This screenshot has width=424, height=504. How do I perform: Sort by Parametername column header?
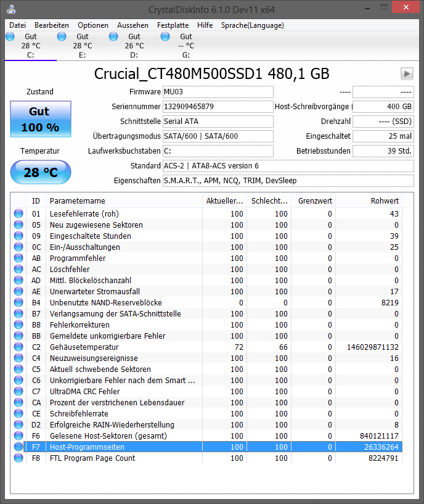pyautogui.click(x=124, y=201)
